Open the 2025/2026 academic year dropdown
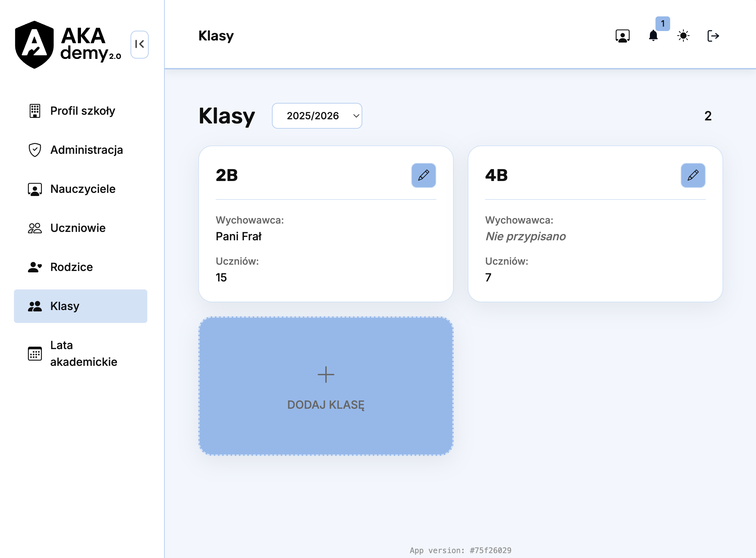 317,116
